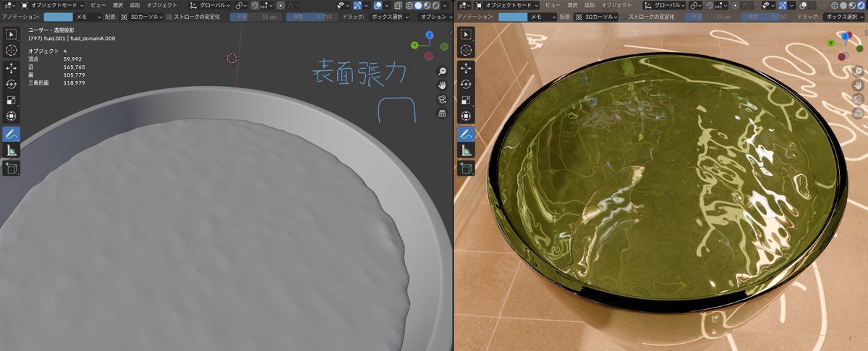Open the View menu in right viewport
Screen dimensions: 868x351
551,5
